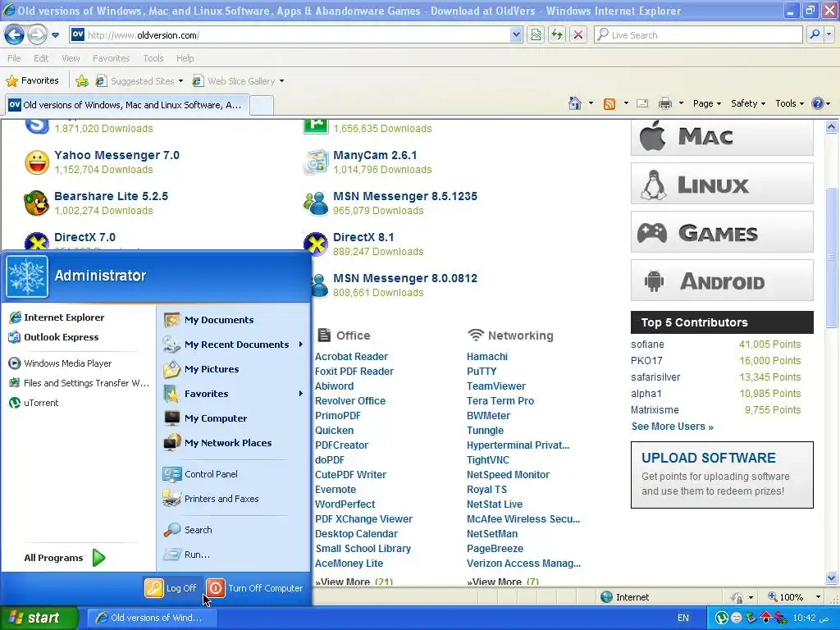Open Internet Explorer from Start menu
This screenshot has height=630, width=840.
(57, 317)
